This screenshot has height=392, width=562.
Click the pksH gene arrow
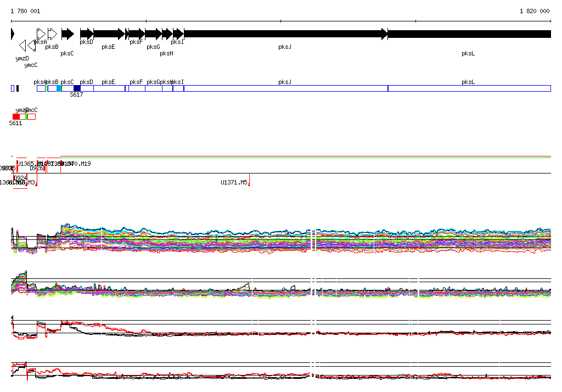[x=167, y=34]
